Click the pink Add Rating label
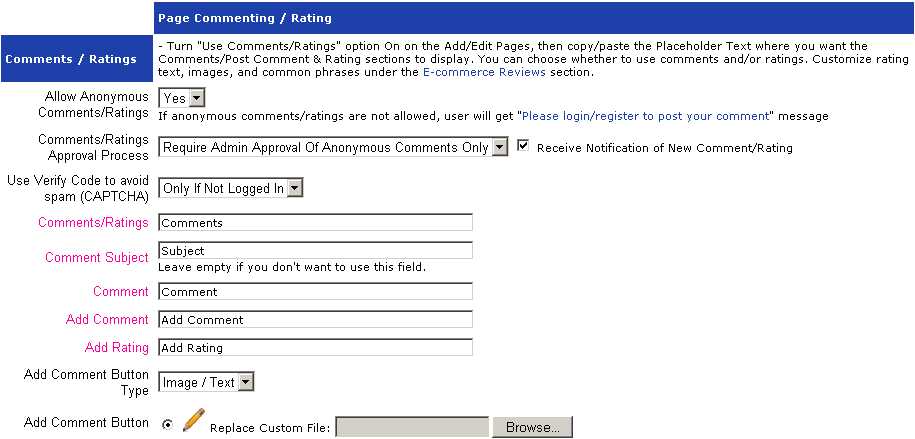 pos(117,347)
